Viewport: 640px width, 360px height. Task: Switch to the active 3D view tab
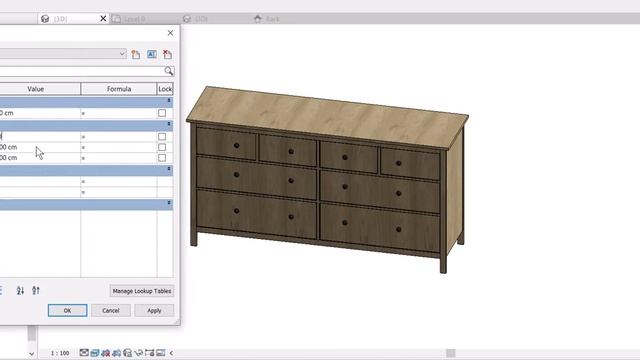73,19
